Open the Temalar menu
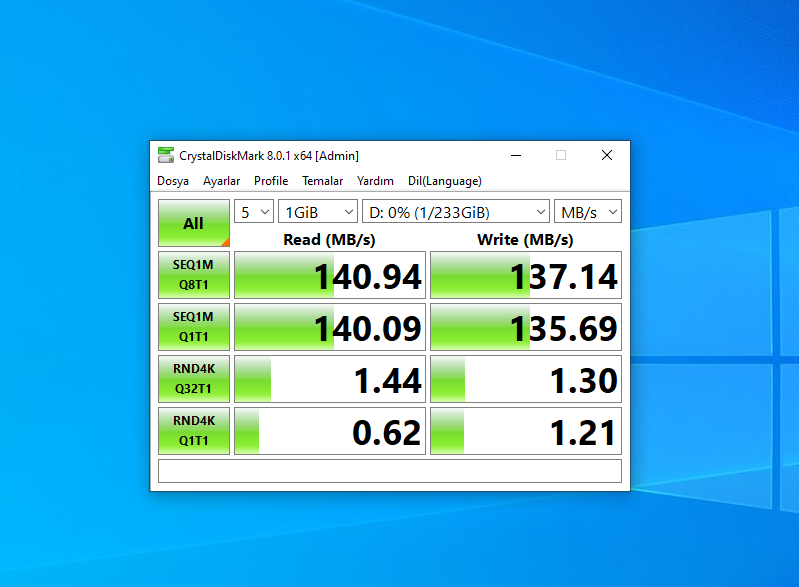The image size is (799, 587). [x=323, y=181]
